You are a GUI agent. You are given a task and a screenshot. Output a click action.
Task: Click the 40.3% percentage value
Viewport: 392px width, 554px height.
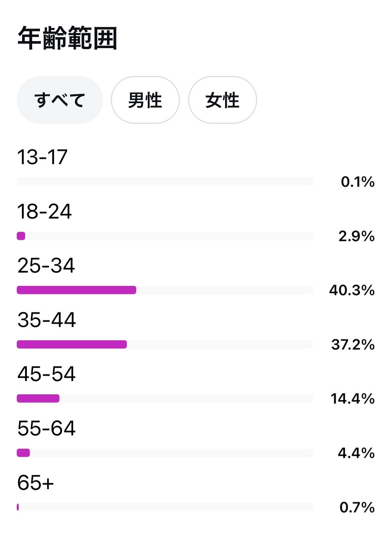(x=352, y=290)
